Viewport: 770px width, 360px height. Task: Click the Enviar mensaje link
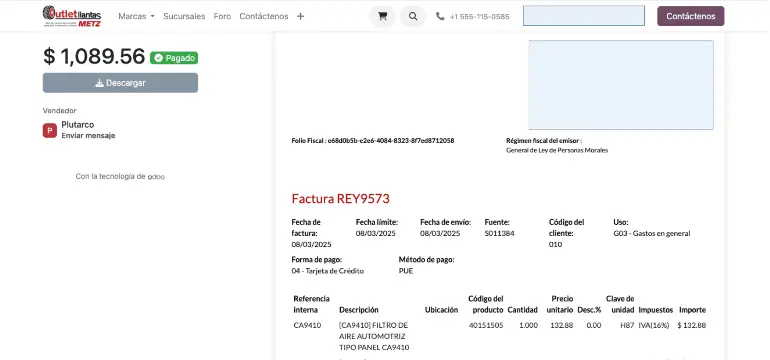coord(88,136)
